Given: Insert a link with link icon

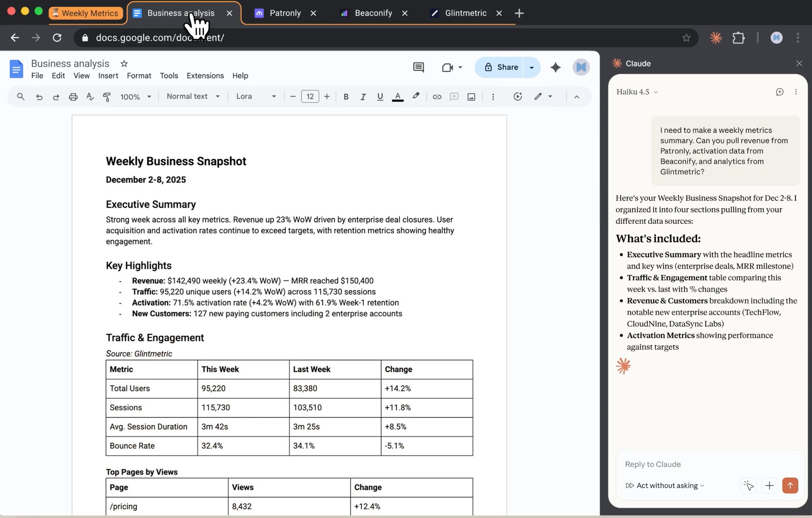Looking at the screenshot, I should [x=437, y=97].
